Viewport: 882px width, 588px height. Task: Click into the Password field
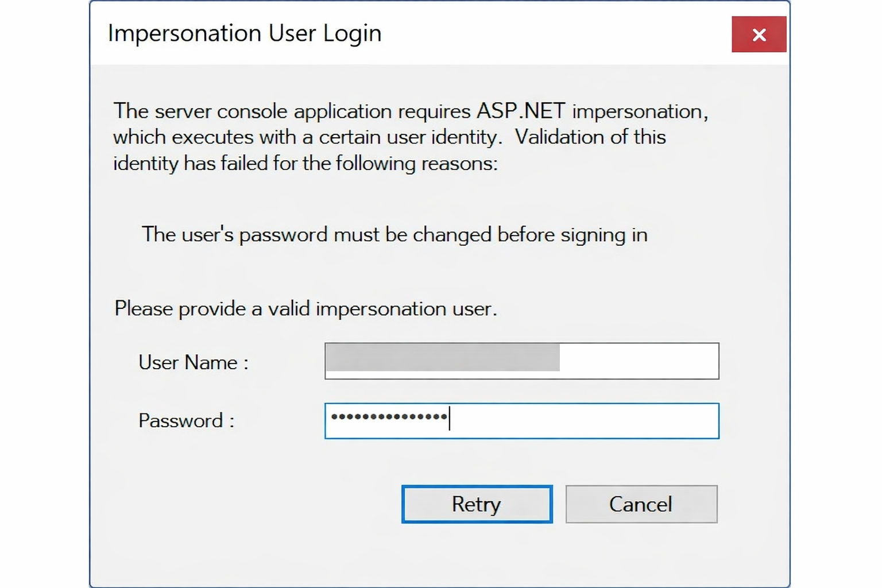521,421
